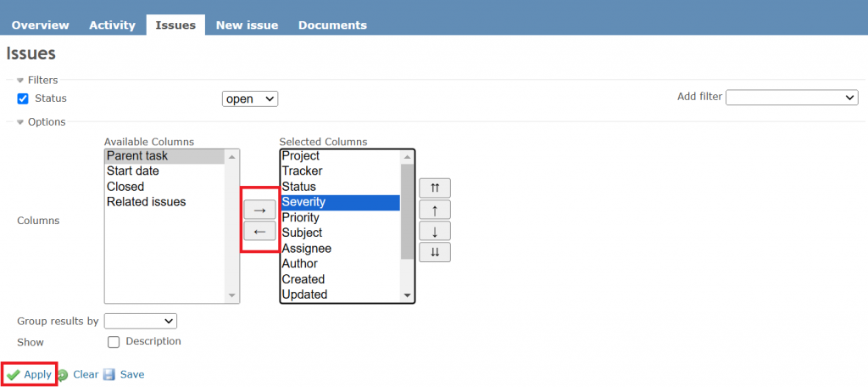Open the status 'open' dropdown
This screenshot has width=868, height=387.
pyautogui.click(x=250, y=99)
